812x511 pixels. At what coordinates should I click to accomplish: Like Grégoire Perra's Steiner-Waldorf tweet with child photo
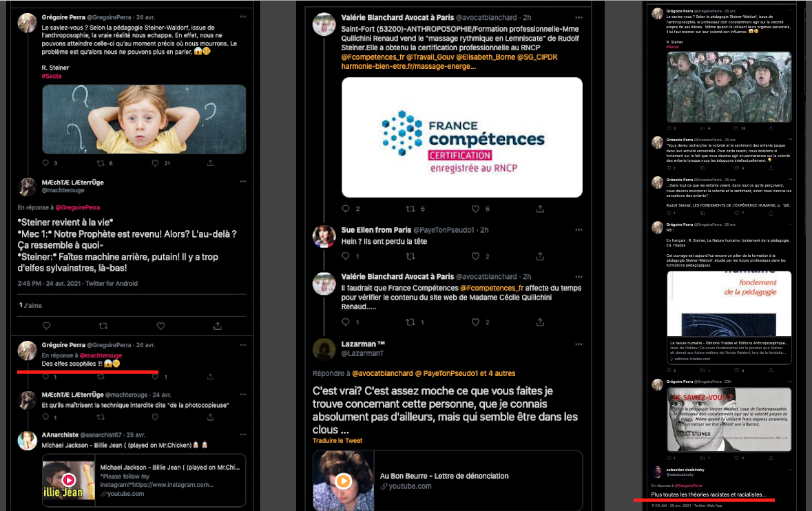tap(155, 163)
